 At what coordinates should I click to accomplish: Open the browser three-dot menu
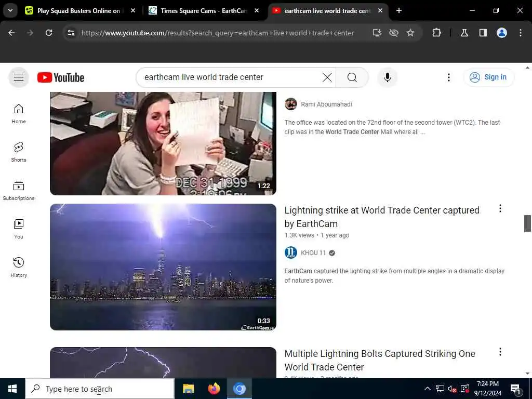[521, 33]
